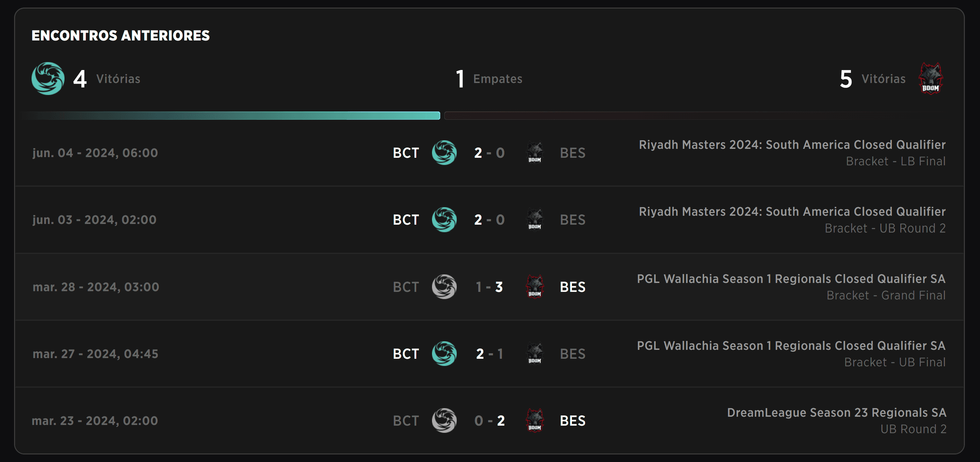The height and width of the screenshot is (462, 980).
Task: Click Beastcoast logo in June 04 match
Action: [444, 153]
